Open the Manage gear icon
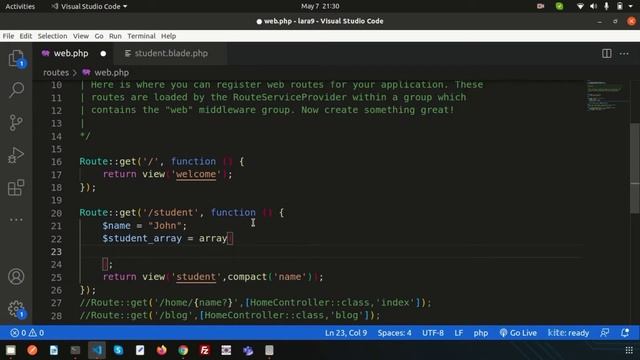The width and height of the screenshot is (640, 360). point(16,309)
